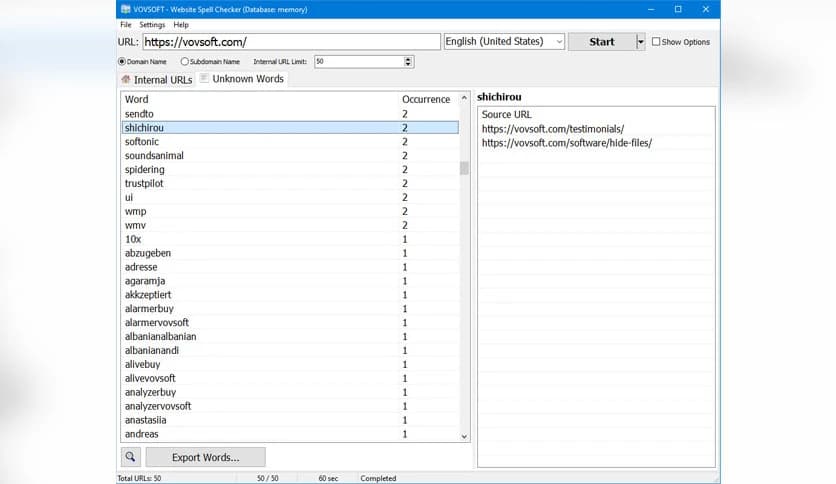The width and height of the screenshot is (836, 484).
Task: Select the word 'wmv' row
Action: (290, 225)
